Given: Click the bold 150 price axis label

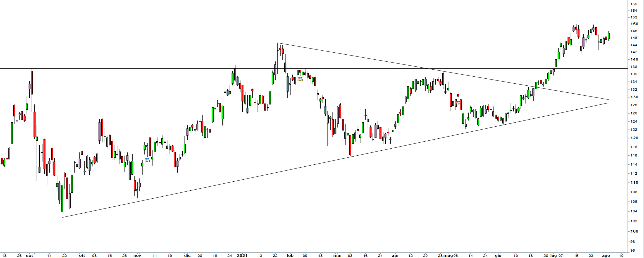Looking at the screenshot, I should pos(634,24).
